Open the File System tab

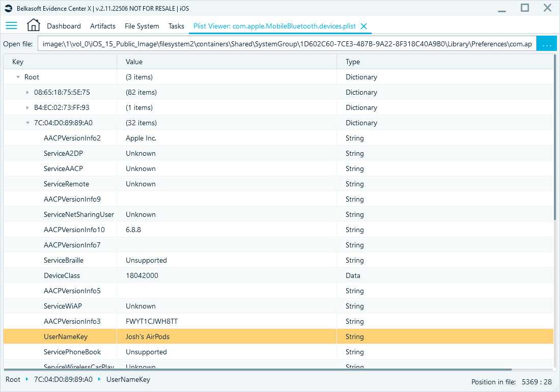(142, 26)
